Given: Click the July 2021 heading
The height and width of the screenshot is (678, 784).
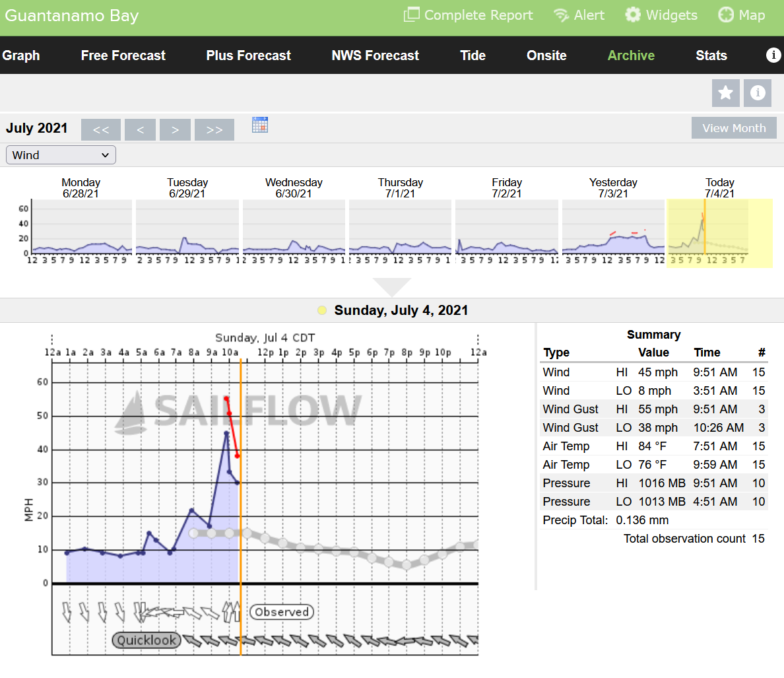Looking at the screenshot, I should coord(36,128).
